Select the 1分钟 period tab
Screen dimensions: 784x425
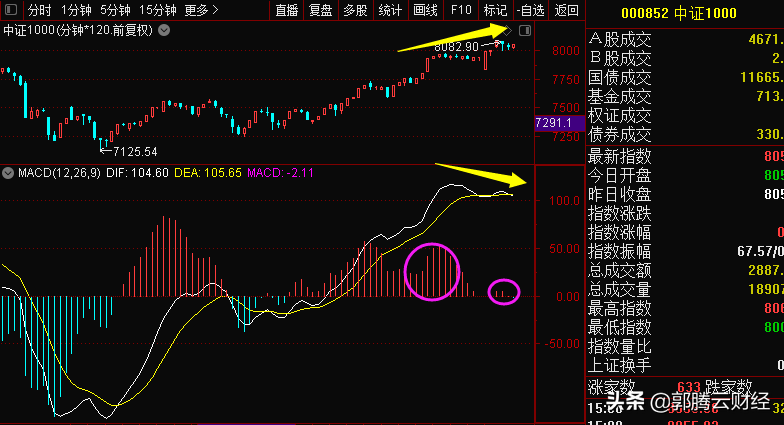[76, 10]
